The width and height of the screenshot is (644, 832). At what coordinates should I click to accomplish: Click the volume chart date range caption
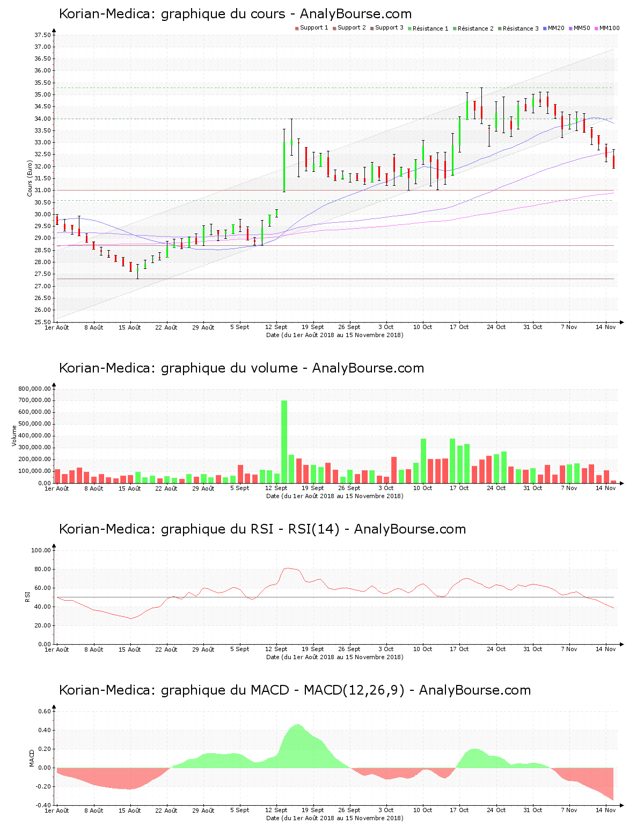pyautogui.click(x=335, y=496)
